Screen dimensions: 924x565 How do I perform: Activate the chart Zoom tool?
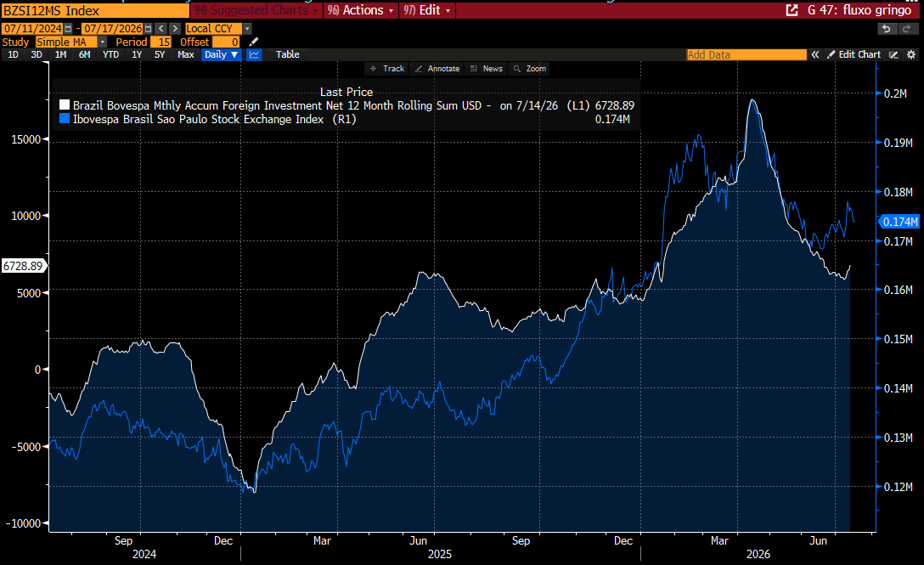coord(530,69)
